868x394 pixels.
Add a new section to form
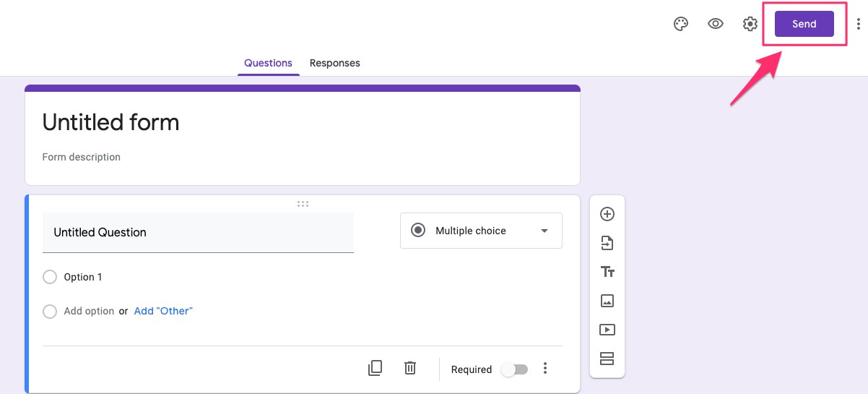coord(607,359)
